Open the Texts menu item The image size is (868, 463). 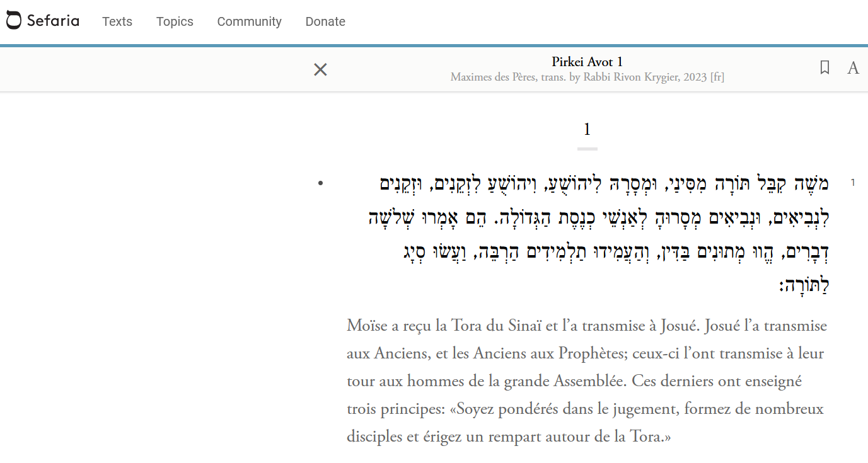[117, 21]
